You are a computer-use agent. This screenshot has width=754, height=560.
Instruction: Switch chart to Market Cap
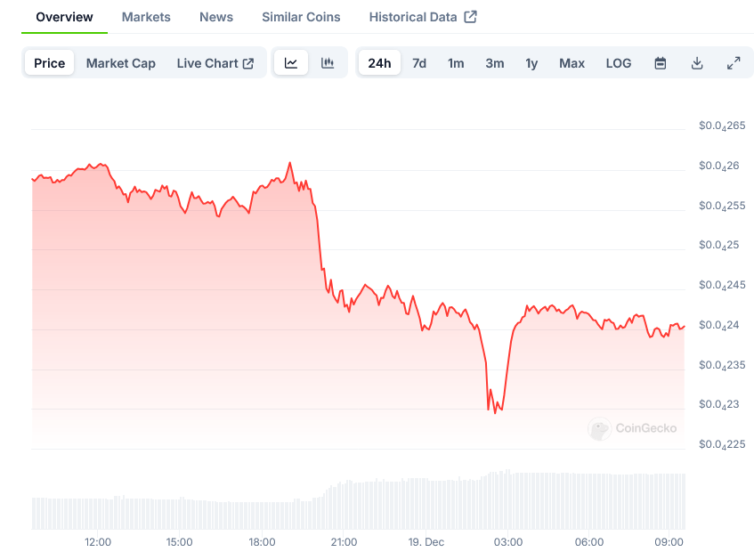click(121, 63)
